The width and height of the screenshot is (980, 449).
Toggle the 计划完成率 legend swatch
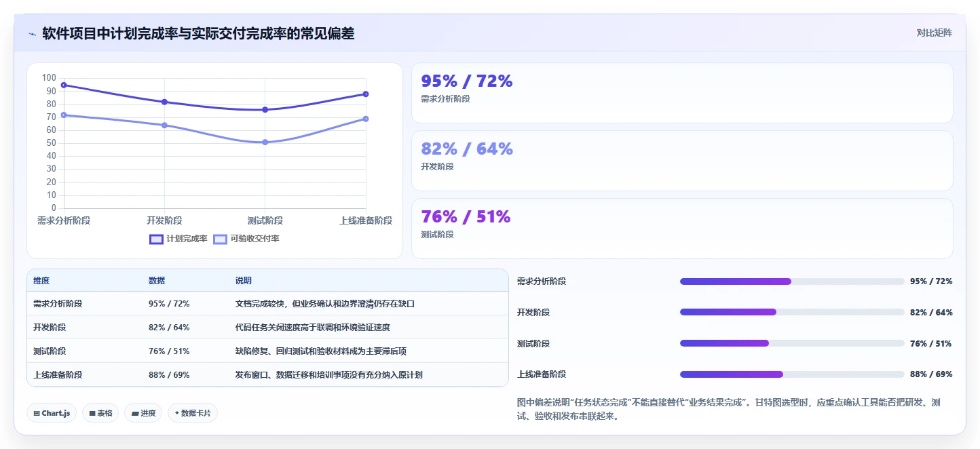tap(156, 239)
